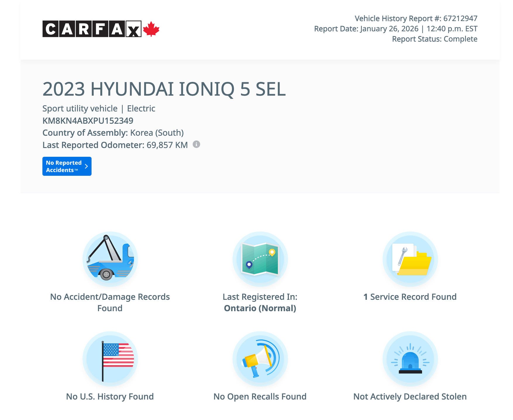Open the No Reported Accidents button
The height and width of the screenshot is (420, 513).
(67, 166)
